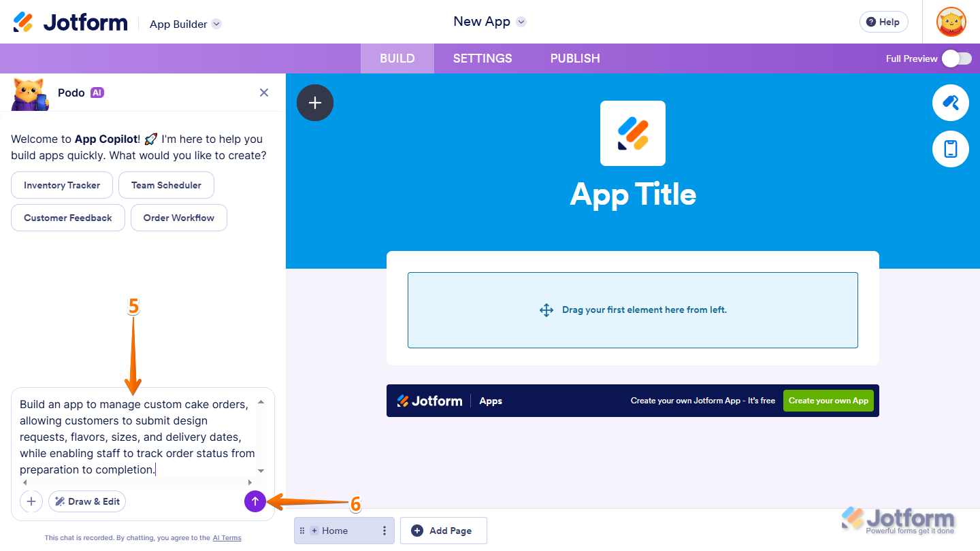Click the dark plus add element button
The width and height of the screenshot is (980, 551).
315,103
